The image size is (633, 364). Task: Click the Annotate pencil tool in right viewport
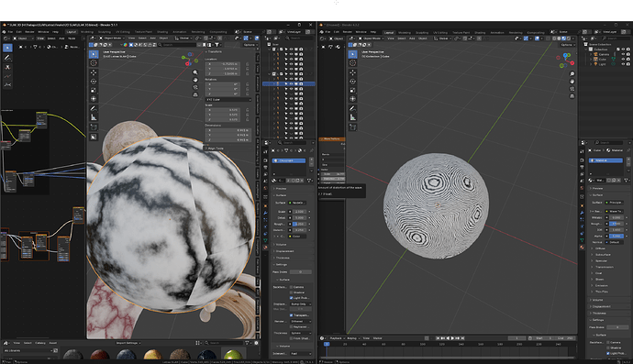pos(353,108)
